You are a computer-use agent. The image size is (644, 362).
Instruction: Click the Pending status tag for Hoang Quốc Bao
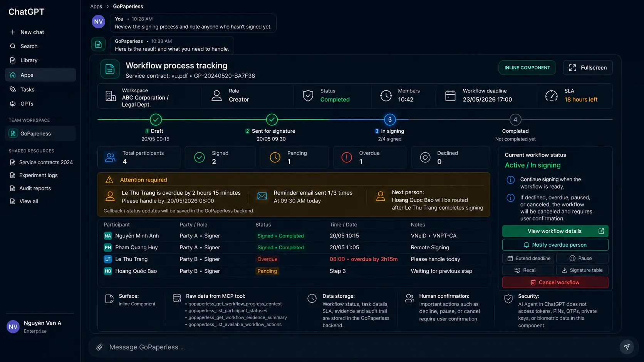click(267, 271)
